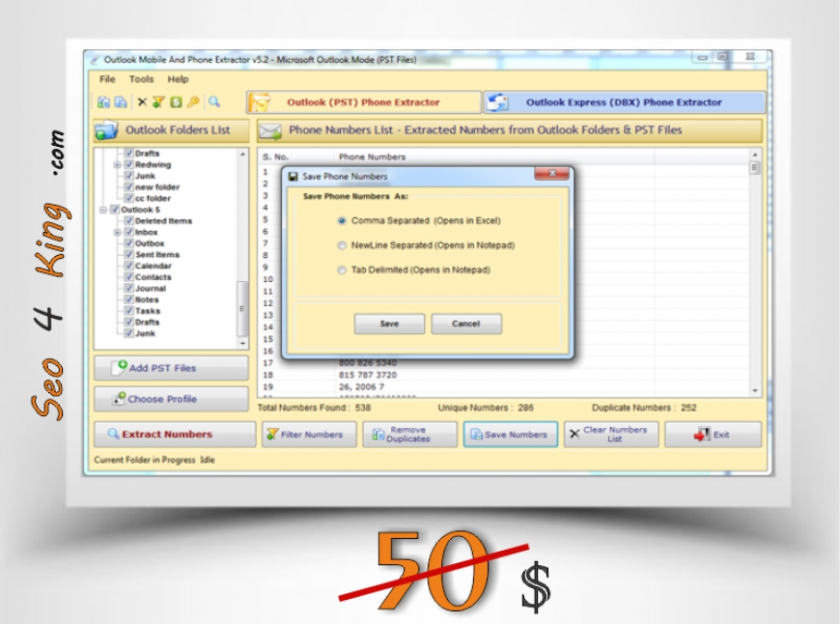Switch to Outlook Express (DBX) Phone Extractor tab
840x624 pixels.
[625, 102]
